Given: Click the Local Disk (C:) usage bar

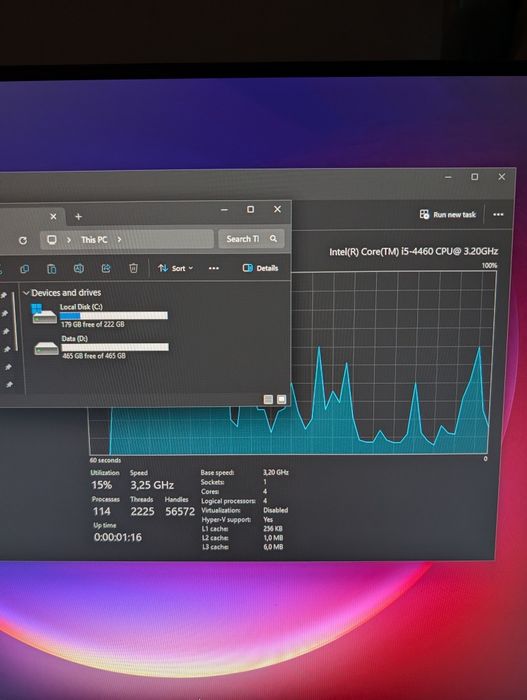Looking at the screenshot, I should coord(114,316).
